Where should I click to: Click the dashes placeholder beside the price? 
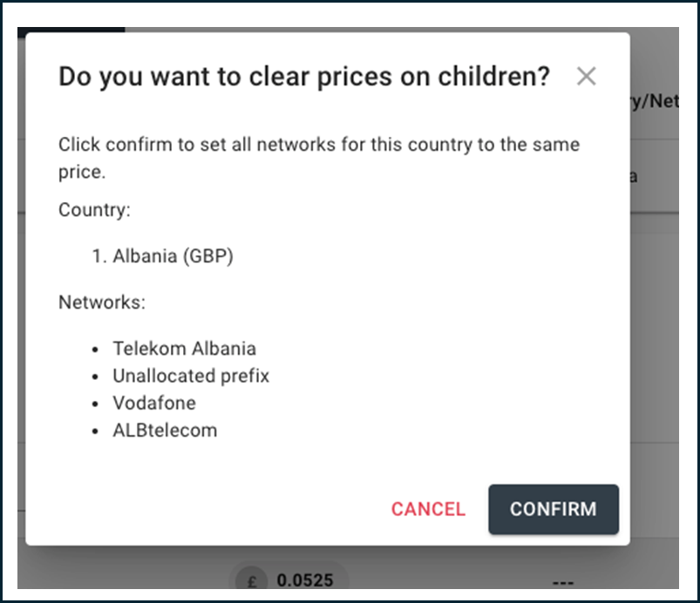[563, 582]
